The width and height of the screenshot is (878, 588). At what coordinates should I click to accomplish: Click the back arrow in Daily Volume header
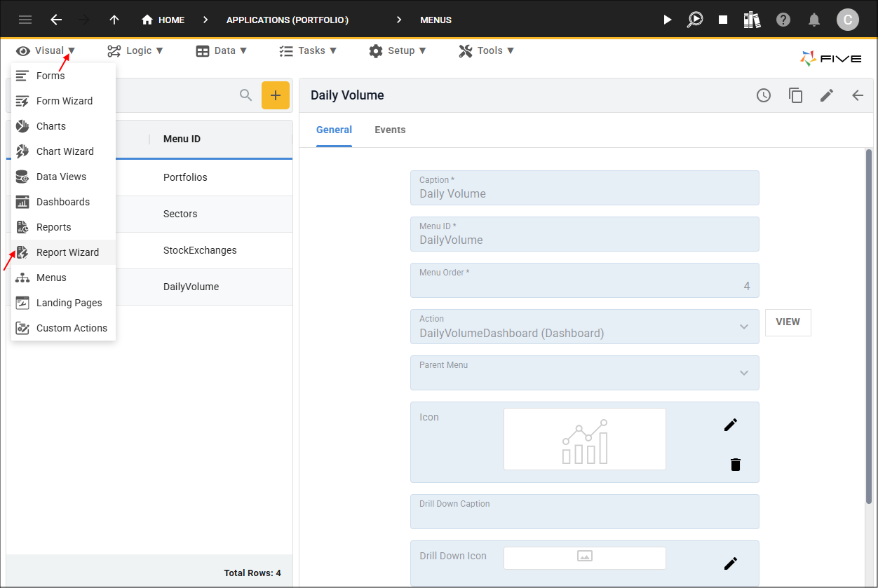[858, 95]
